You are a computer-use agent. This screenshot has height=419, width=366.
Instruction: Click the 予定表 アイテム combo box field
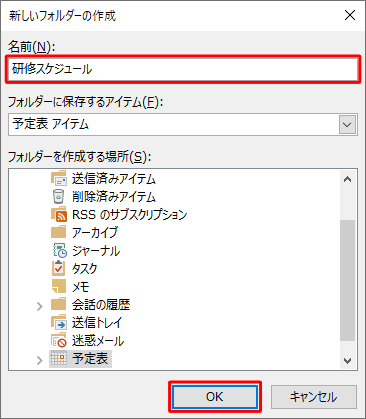pyautogui.click(x=183, y=124)
